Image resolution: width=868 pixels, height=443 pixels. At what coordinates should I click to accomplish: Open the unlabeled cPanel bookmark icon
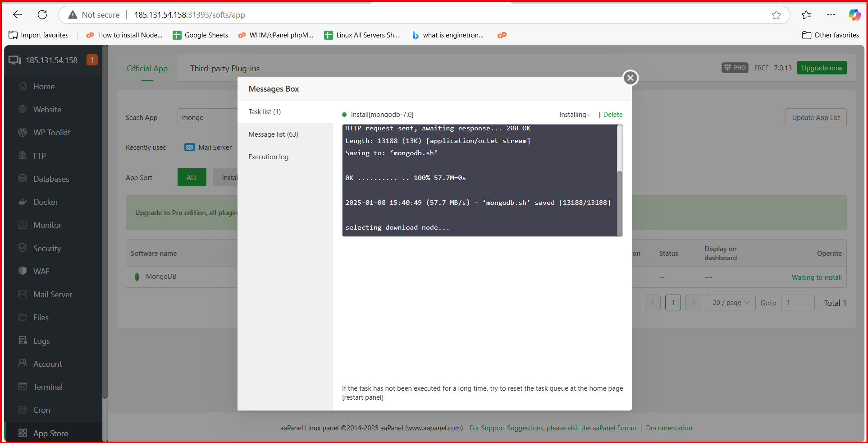[502, 35]
